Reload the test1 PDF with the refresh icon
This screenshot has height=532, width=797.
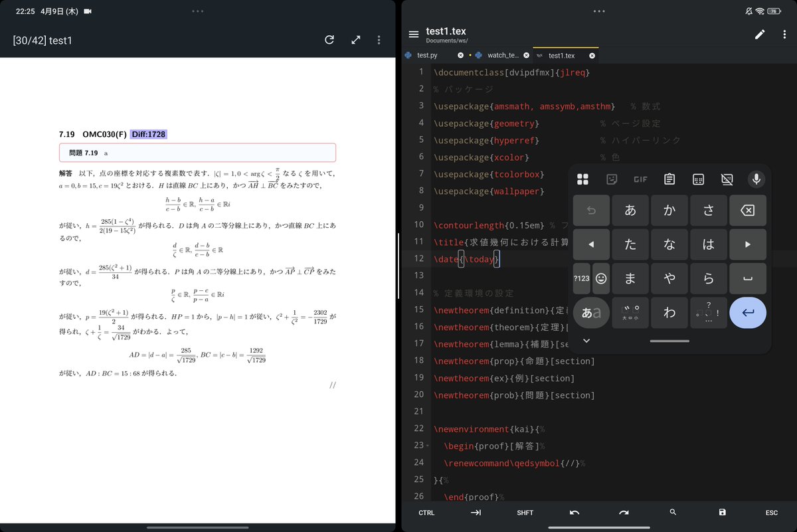point(329,40)
